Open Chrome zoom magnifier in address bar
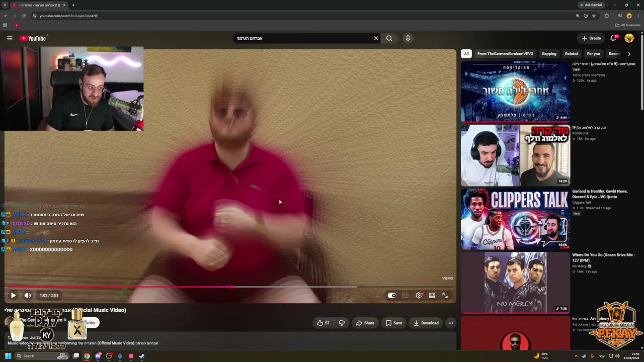 coord(578,16)
